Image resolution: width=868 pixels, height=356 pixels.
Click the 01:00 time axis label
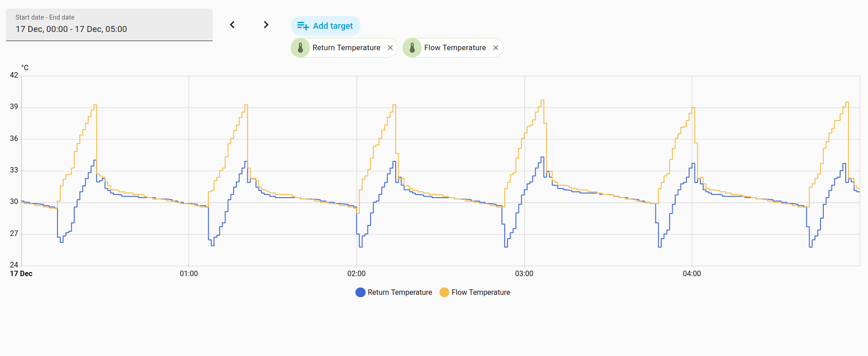coord(189,273)
